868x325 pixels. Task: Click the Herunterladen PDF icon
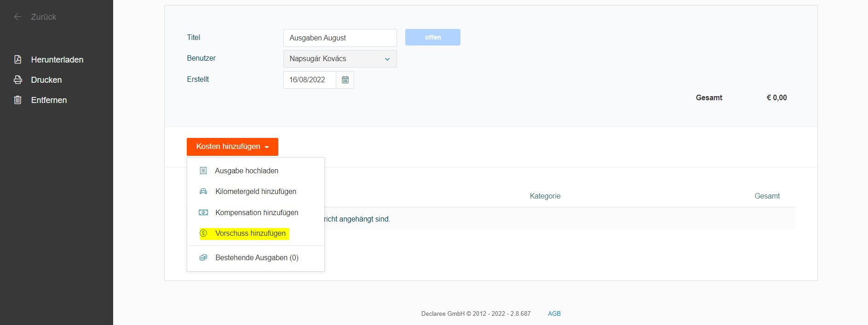(18, 60)
